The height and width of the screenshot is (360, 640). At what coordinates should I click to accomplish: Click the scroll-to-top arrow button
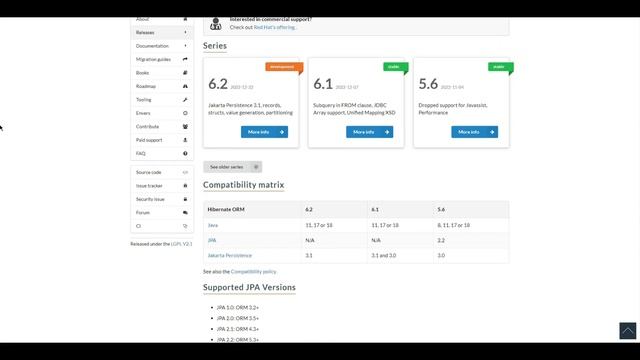coord(627,331)
